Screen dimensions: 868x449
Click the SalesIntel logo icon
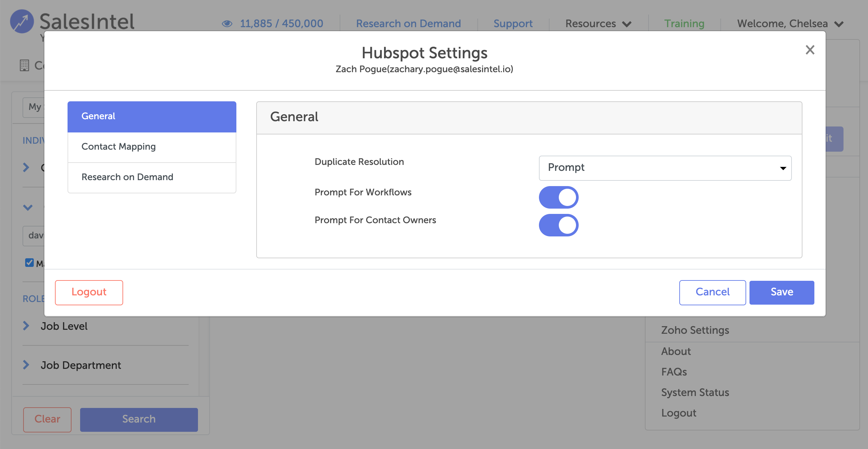(22, 21)
